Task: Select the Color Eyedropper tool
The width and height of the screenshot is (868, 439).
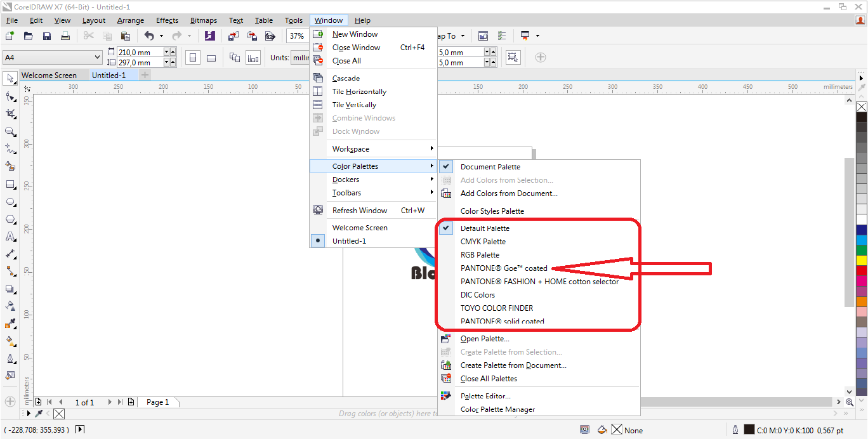Action: tap(10, 324)
